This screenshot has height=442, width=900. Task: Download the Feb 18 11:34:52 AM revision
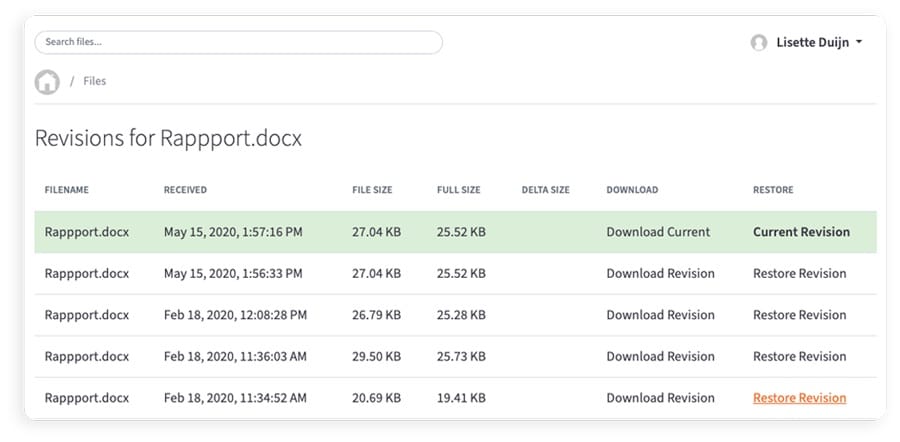click(x=660, y=398)
